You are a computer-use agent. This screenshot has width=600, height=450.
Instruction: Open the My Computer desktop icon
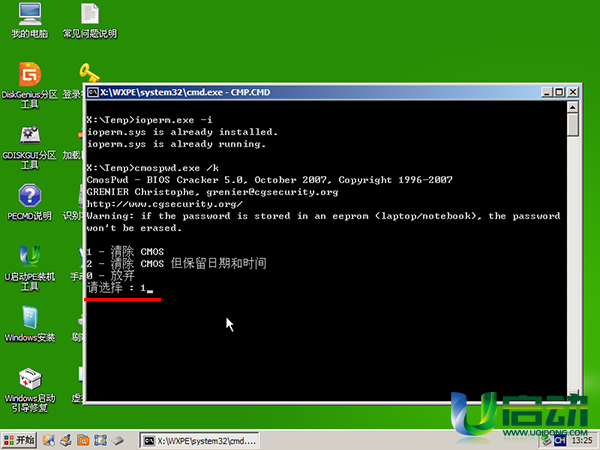point(30,21)
